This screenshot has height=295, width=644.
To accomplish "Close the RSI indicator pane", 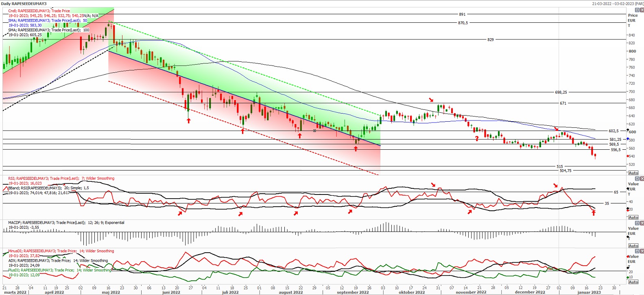I will click(x=642, y=179).
